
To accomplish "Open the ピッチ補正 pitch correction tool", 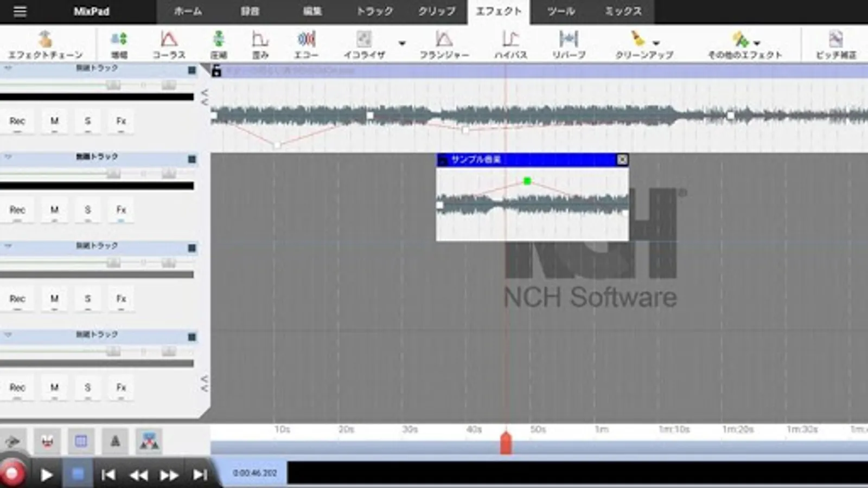I will pyautogui.click(x=836, y=44).
